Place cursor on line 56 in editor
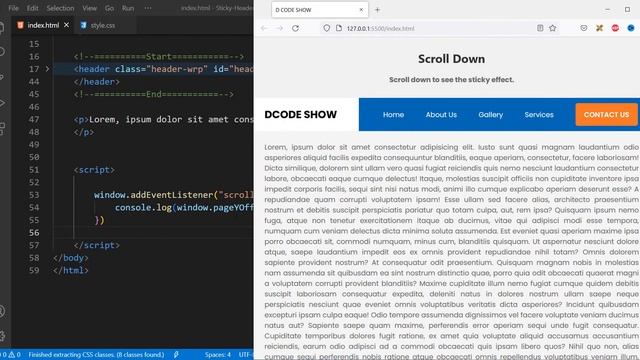This screenshot has height=360, width=640. point(153,233)
